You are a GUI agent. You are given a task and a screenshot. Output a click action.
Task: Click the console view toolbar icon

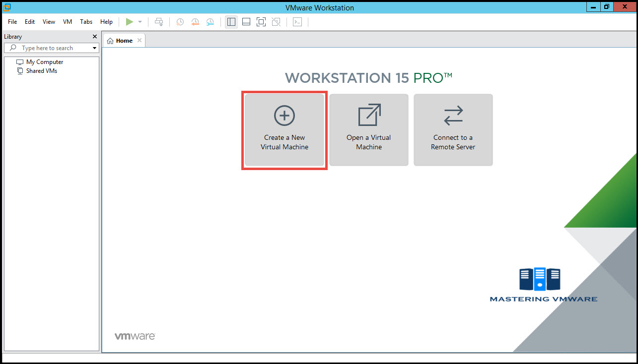297,22
